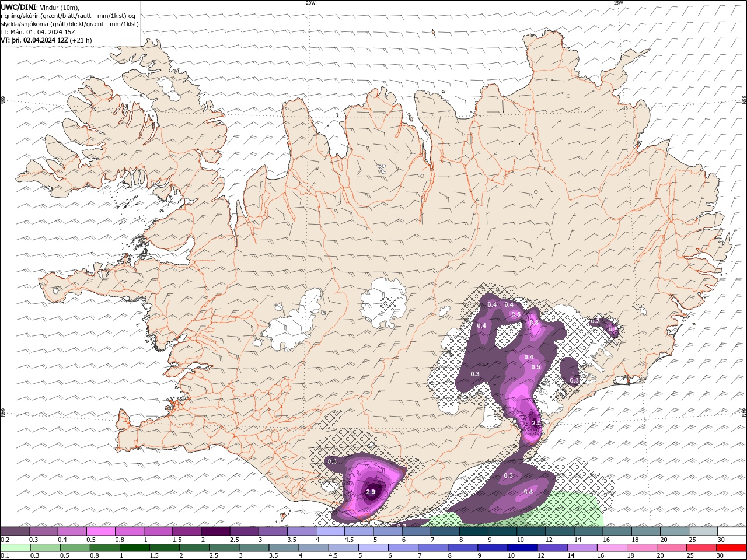Pick the 0.5 pink swatch in the snow scale
This screenshot has width=747, height=560.
(100, 531)
